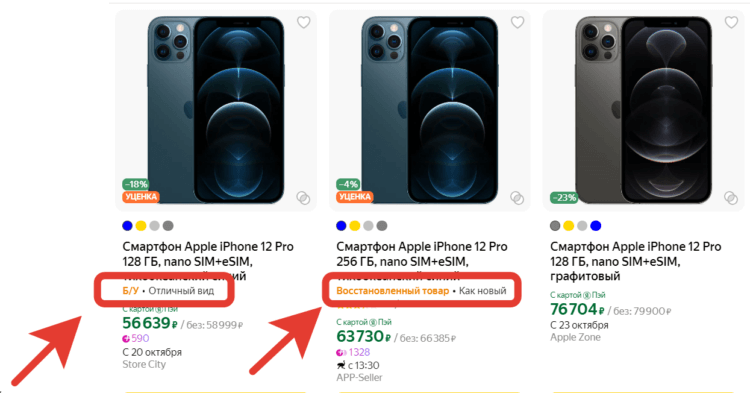Screen dimensions: 750x393
Task: Click heart icon on graphite iPhone card
Action: point(731,22)
